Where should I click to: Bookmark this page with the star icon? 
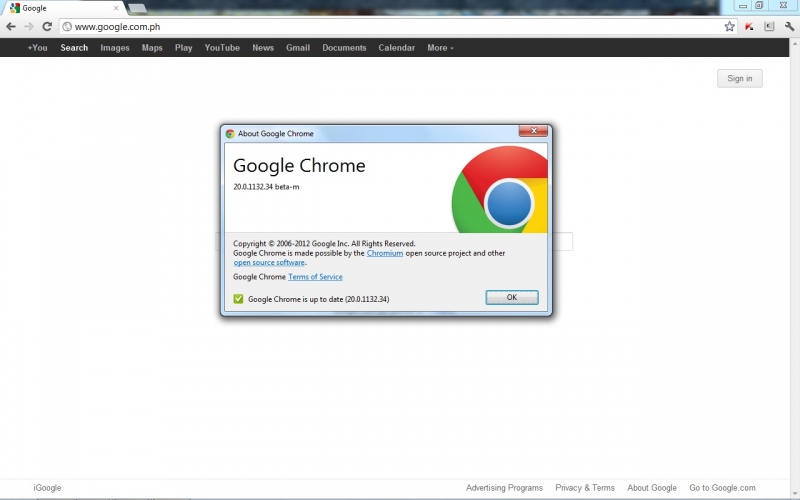tap(730, 27)
